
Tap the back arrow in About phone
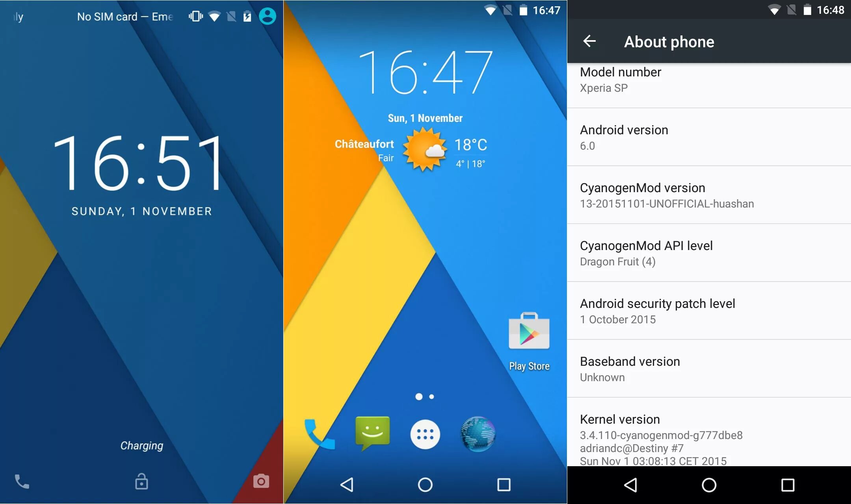coord(591,41)
